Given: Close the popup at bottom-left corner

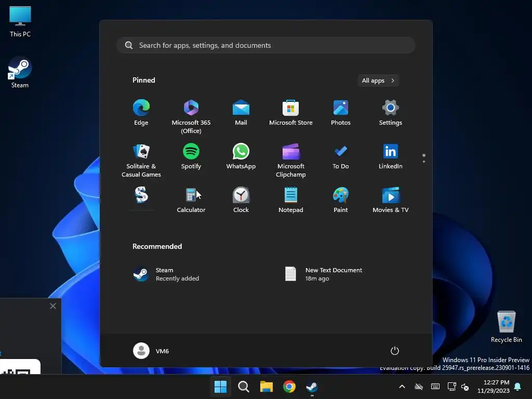Looking at the screenshot, I should 53,306.
